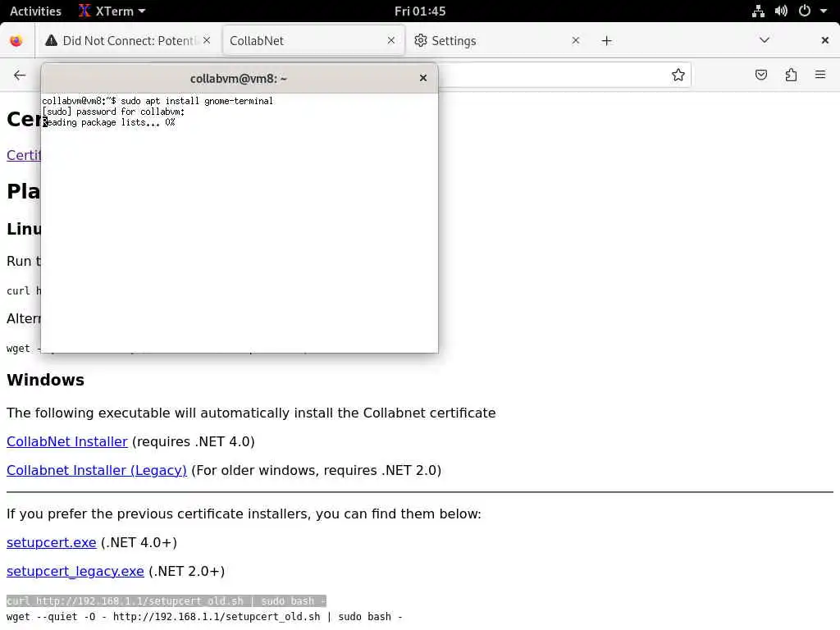Screen dimensions: 840x630
Task: Click the 'Reading package lists' terminal line
Action: pos(109,122)
